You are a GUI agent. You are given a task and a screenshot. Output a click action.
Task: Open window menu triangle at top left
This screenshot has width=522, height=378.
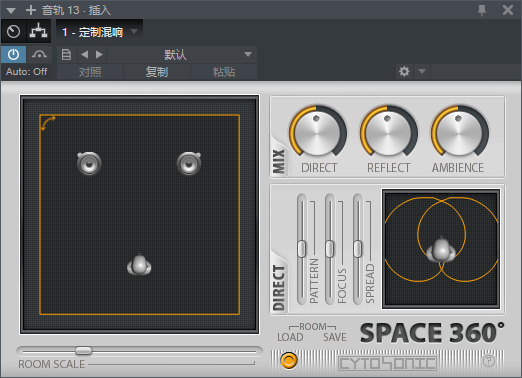[x=11, y=11]
